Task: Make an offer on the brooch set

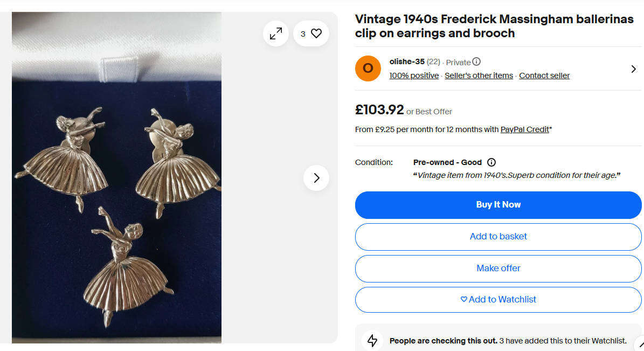Action: pyautogui.click(x=498, y=268)
